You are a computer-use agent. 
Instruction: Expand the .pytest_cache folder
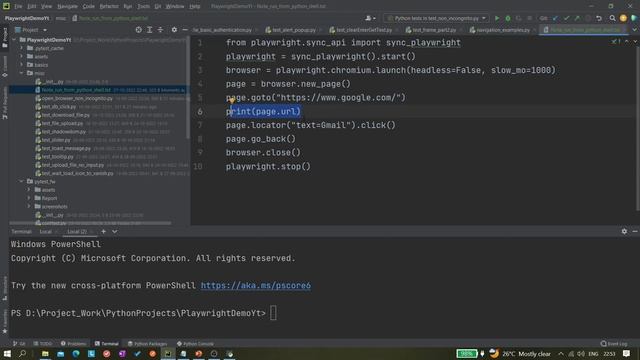pos(22,48)
